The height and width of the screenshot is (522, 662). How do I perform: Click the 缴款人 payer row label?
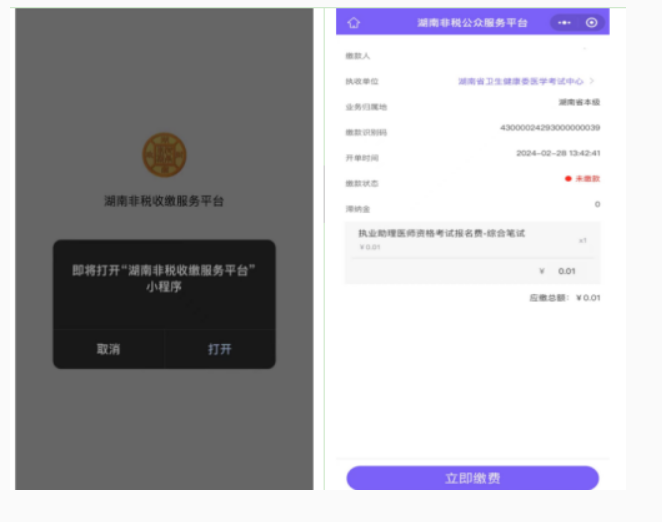(x=357, y=56)
